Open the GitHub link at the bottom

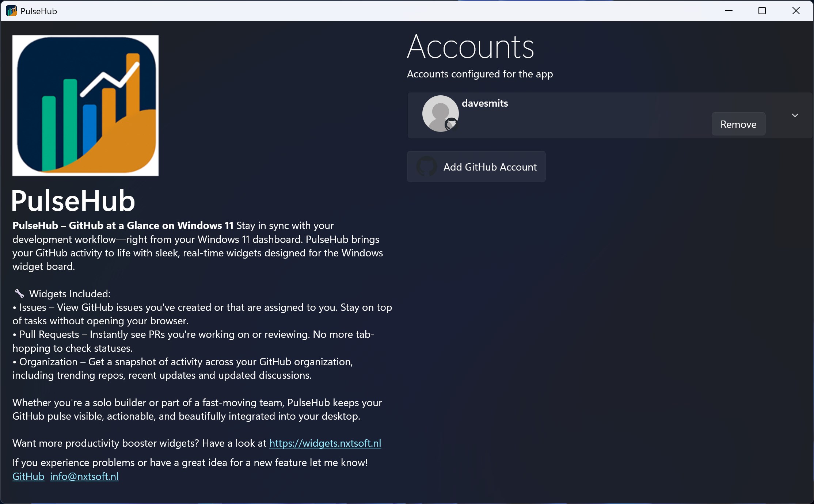pos(28,477)
